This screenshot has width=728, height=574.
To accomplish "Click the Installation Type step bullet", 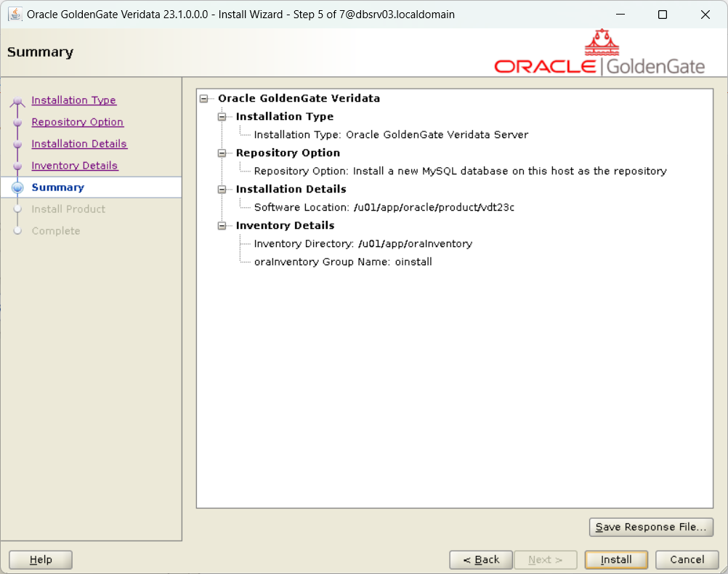I will [x=17, y=101].
